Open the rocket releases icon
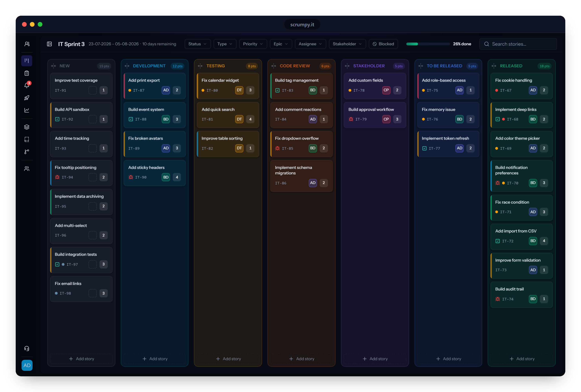581x392 pixels. tap(27, 98)
